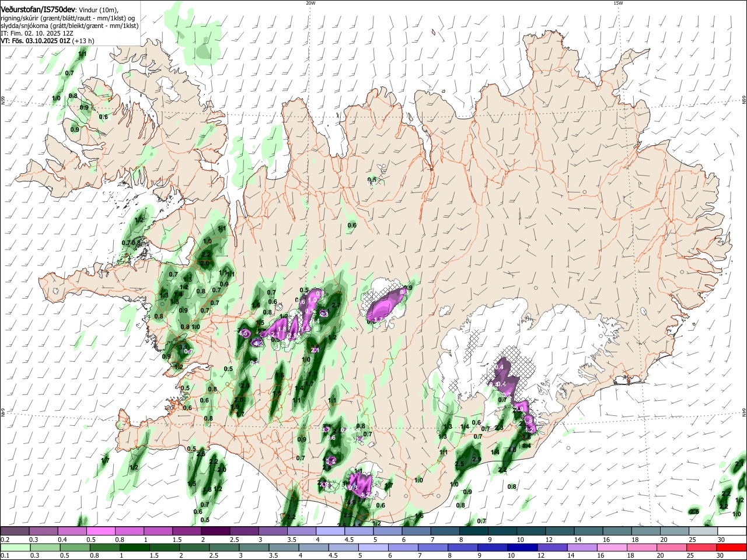Click the 20W longitude label at top

coord(310,3)
